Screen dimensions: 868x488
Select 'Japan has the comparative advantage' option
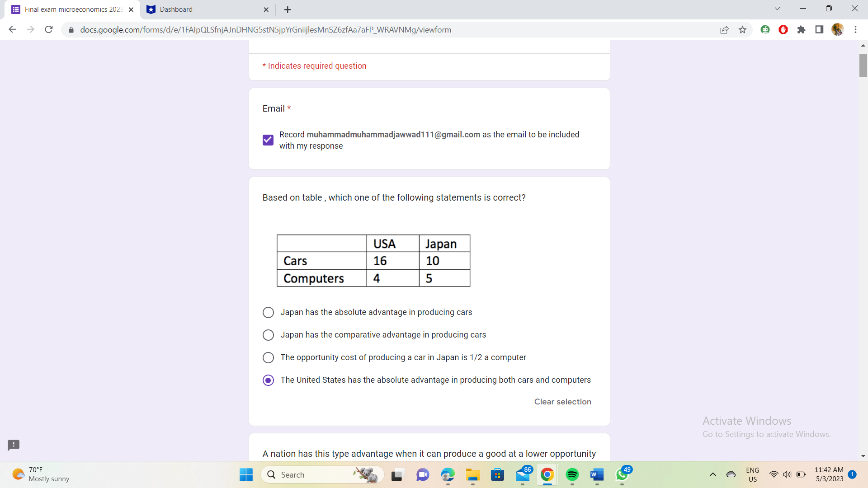click(268, 335)
